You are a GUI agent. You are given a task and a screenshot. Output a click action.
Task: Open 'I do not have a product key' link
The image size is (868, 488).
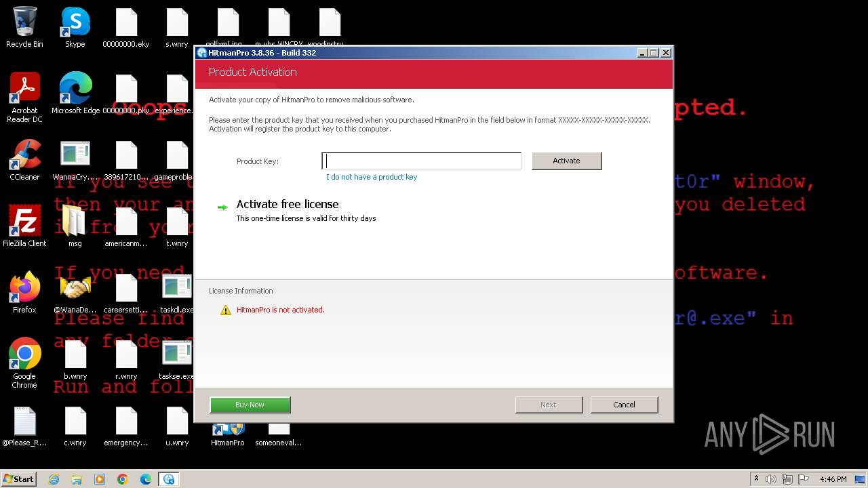372,177
